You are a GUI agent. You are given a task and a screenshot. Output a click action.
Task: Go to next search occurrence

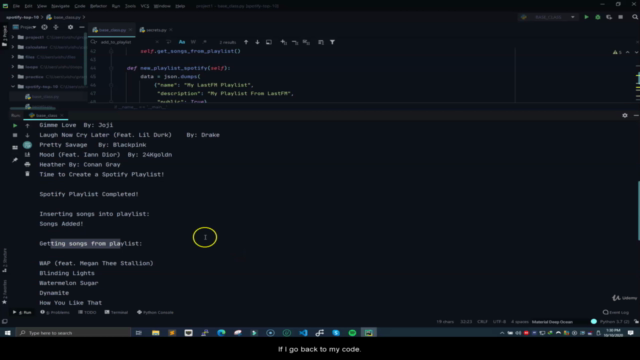pos(257,42)
